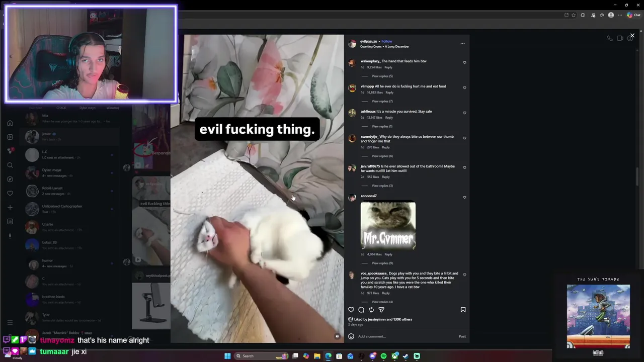
Task: Open the Unlicensed Cartographer conversation row
Action: [69, 208]
